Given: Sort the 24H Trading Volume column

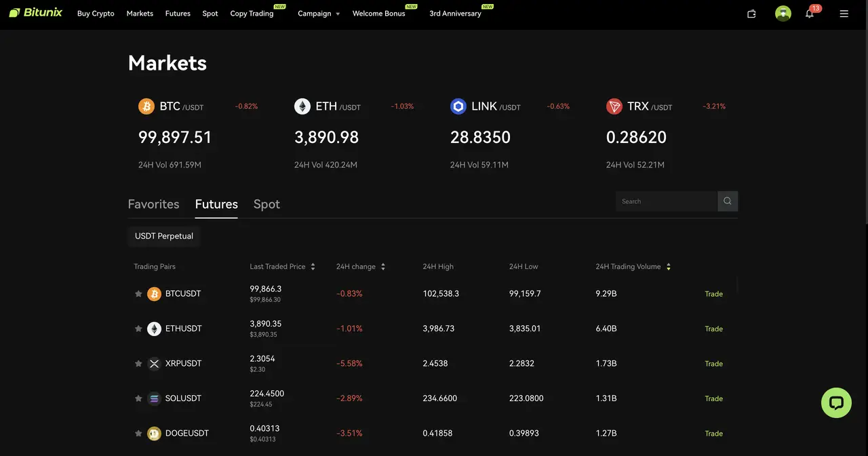Looking at the screenshot, I should [x=669, y=266].
